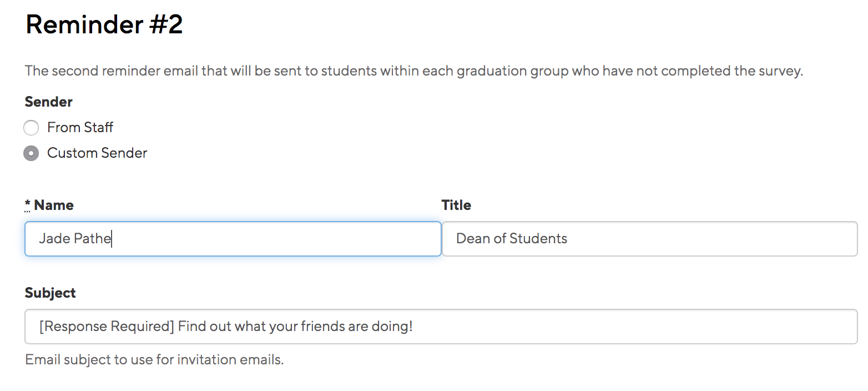This screenshot has width=868, height=391.
Task: Click the email subject helper text below Subject
Action: point(154,359)
